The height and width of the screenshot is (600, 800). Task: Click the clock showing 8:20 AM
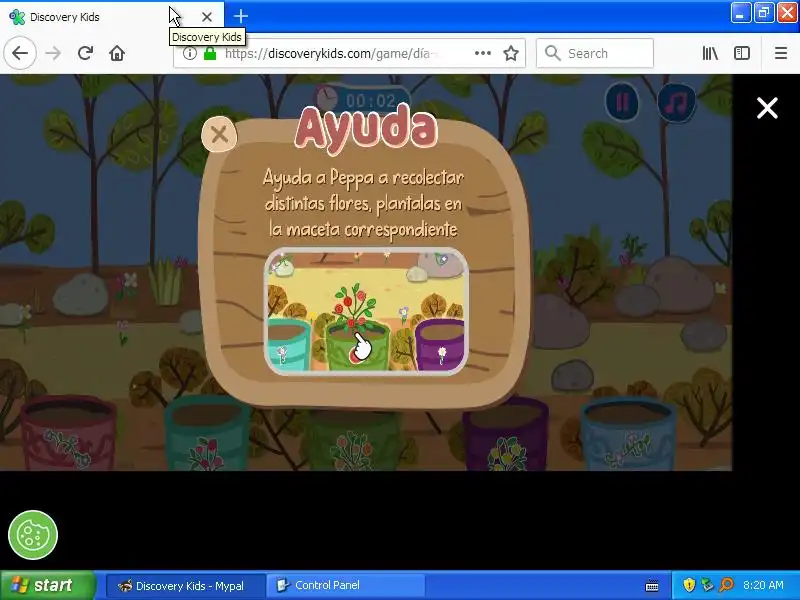coord(763,585)
